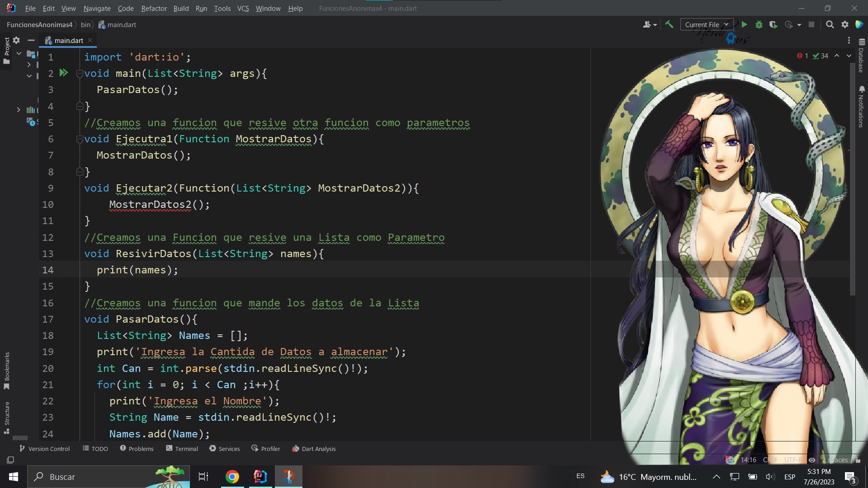Build project using the hammer icon

point(669,25)
